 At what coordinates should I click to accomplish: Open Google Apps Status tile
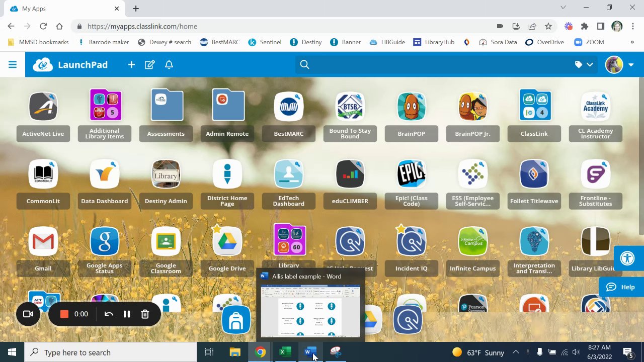pos(105,241)
